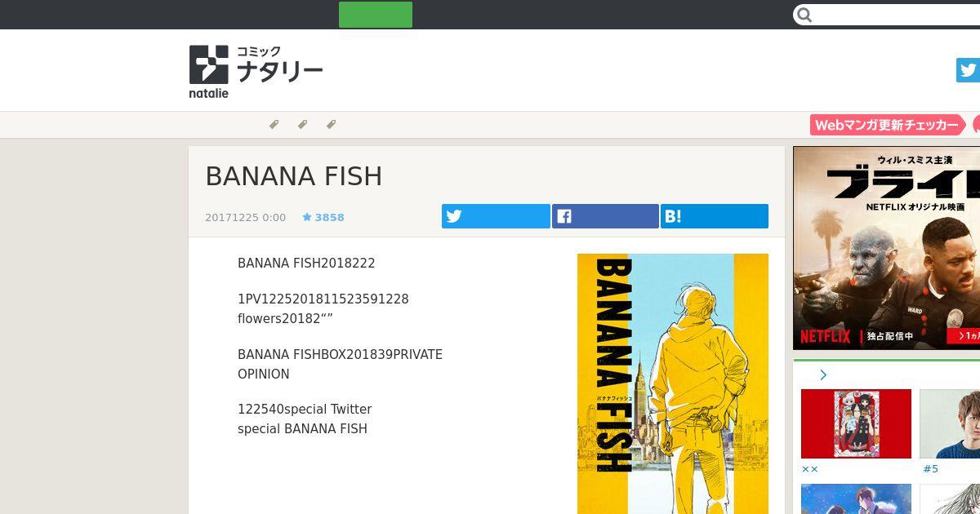Click the magnifier search icon
The image size is (980, 514).
point(804,15)
